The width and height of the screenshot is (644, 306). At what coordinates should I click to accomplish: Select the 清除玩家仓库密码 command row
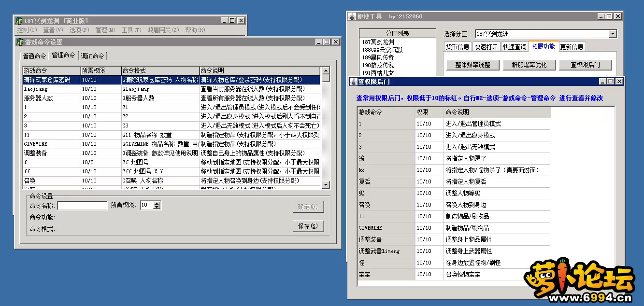tap(172, 80)
